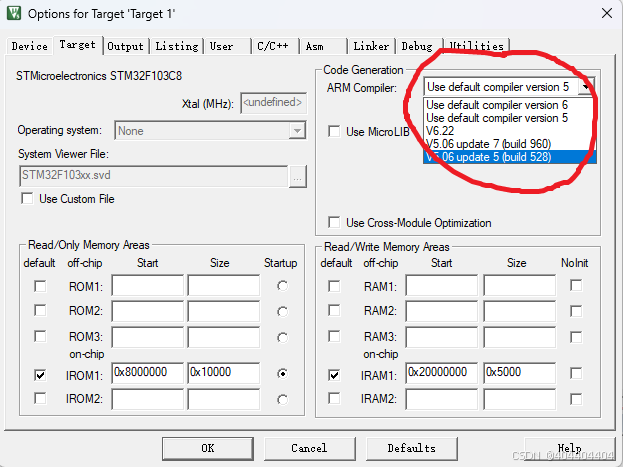623x467 pixels.
Task: Open the Output tab
Action: coord(126,46)
